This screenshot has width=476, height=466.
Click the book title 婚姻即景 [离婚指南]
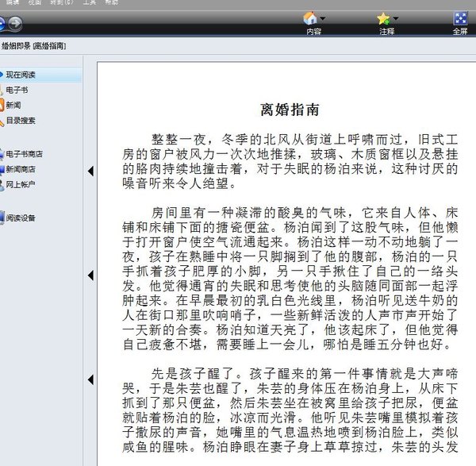(x=33, y=46)
